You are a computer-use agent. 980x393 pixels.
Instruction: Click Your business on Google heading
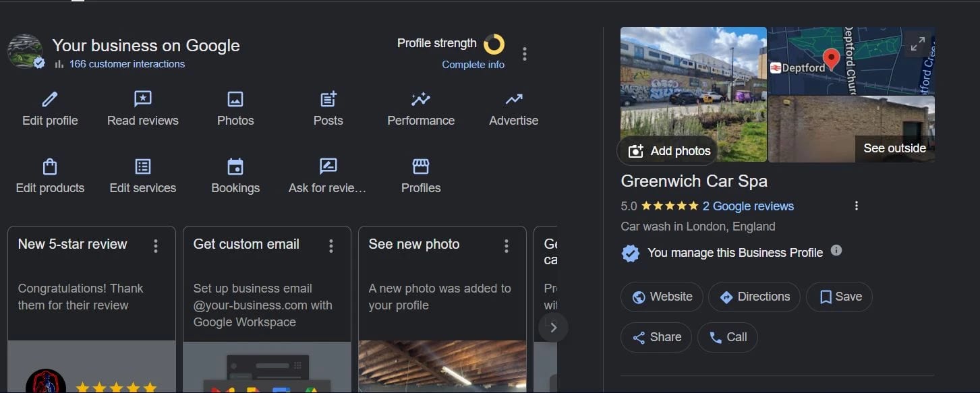point(146,45)
